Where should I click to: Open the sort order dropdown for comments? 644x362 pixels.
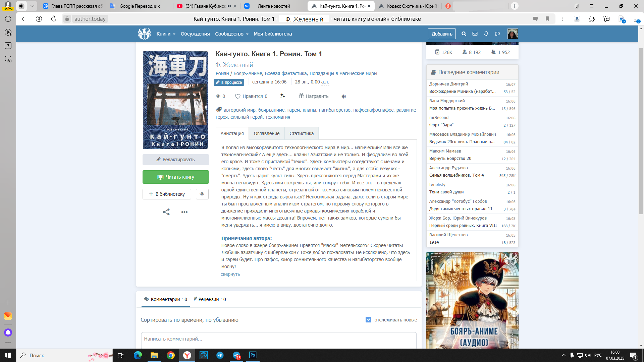210,320
